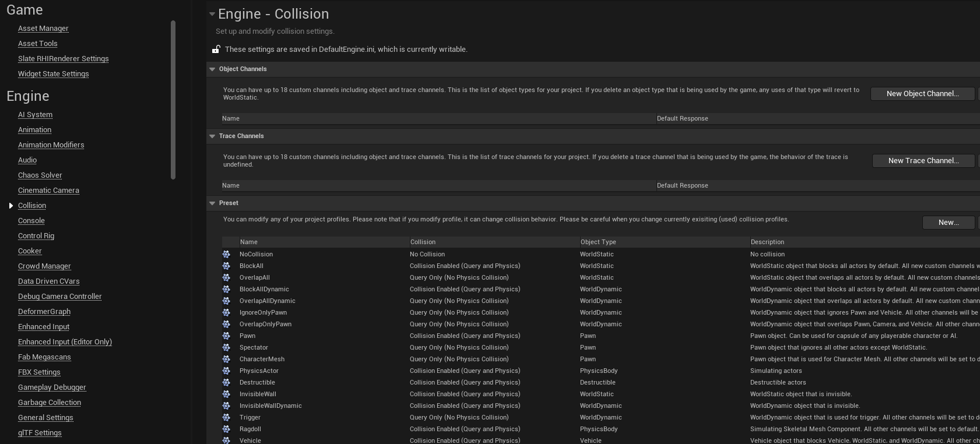Go to Asset Manager settings

click(x=43, y=29)
